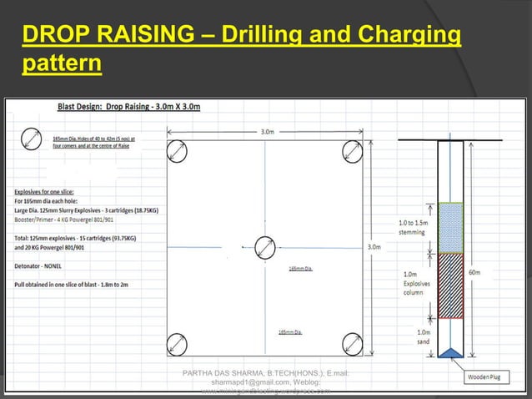The height and width of the screenshot is (399, 532).
Task: Click the bottom-right corner drill hole
Action: pyautogui.click(x=353, y=344)
